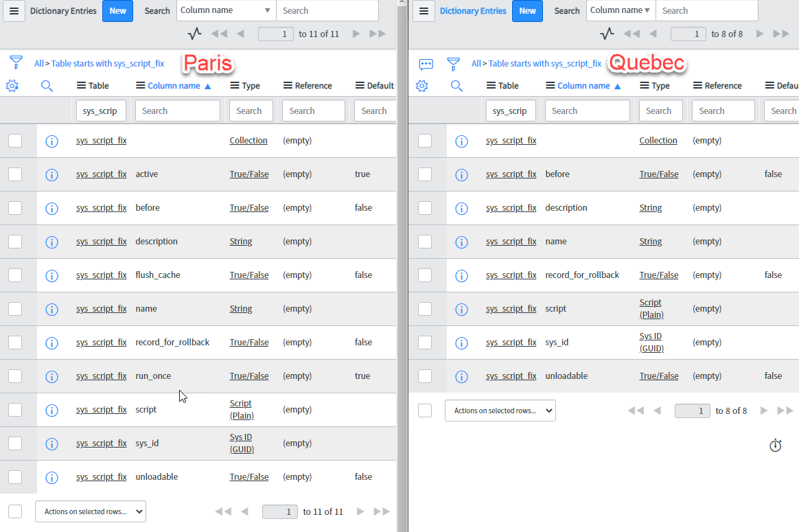Click response time stopwatch icon in Quebec
The image size is (799, 532).
click(x=775, y=446)
